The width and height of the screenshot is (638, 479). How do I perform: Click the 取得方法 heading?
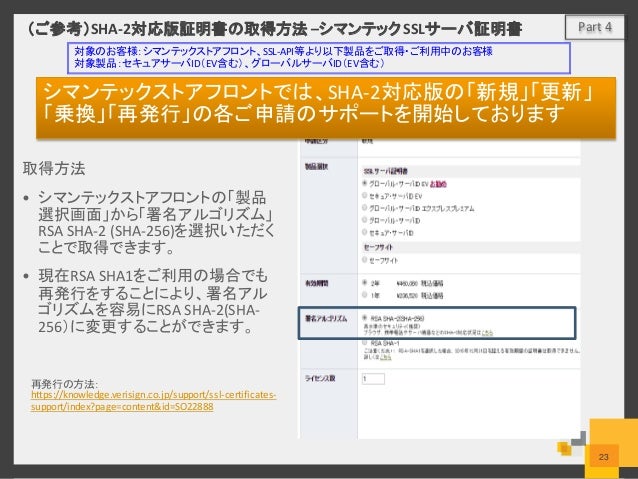[x=54, y=168]
